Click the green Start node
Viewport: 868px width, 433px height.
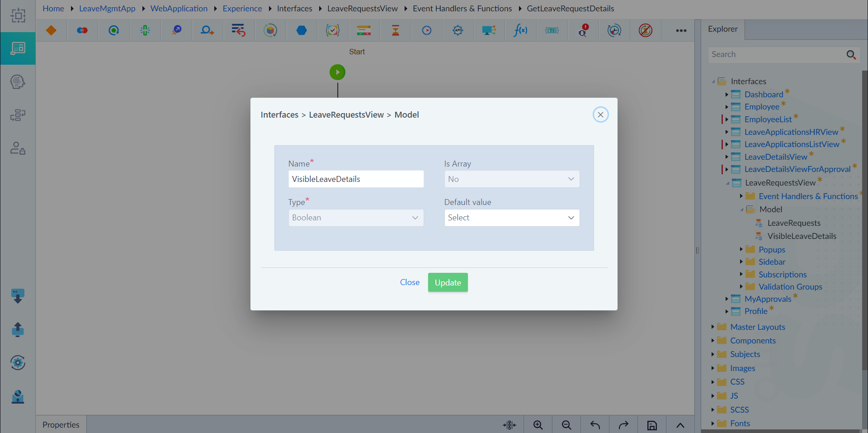pyautogui.click(x=337, y=72)
